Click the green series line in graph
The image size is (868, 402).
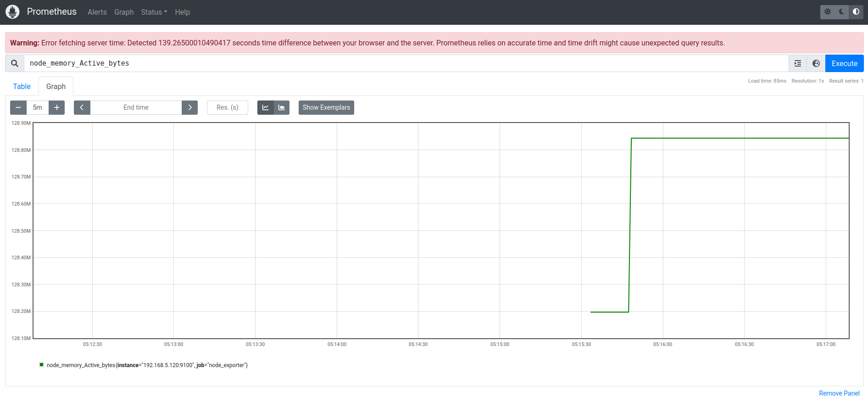(740, 138)
